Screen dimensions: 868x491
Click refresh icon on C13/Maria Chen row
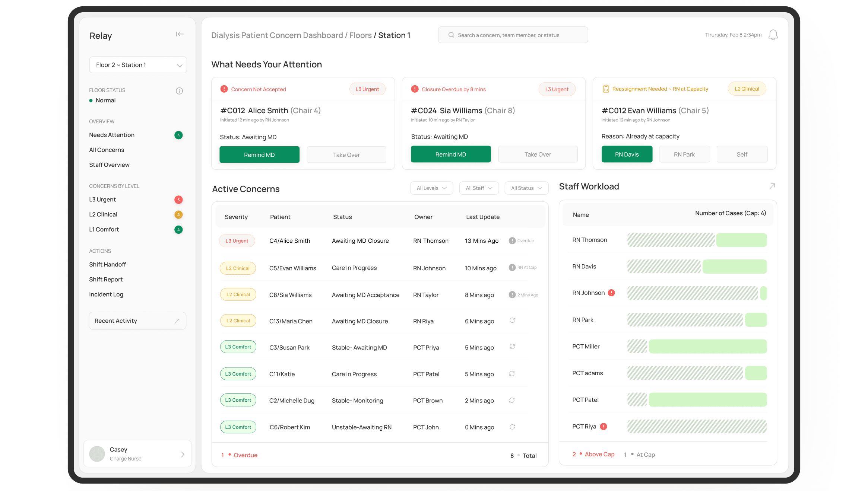[512, 321]
